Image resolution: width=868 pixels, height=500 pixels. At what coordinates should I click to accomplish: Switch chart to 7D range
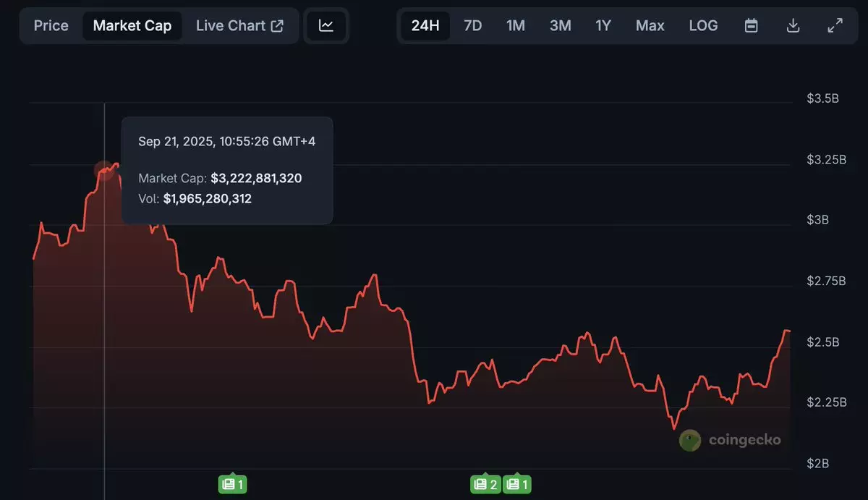coord(472,26)
